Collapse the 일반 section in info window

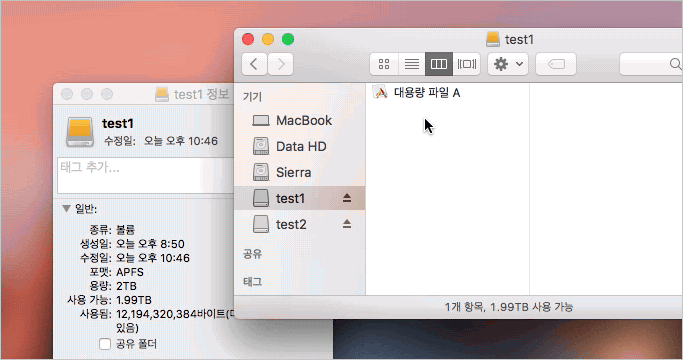[67, 209]
